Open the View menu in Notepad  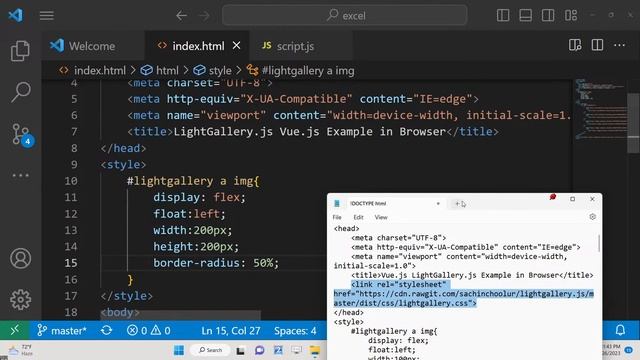pyautogui.click(x=381, y=217)
